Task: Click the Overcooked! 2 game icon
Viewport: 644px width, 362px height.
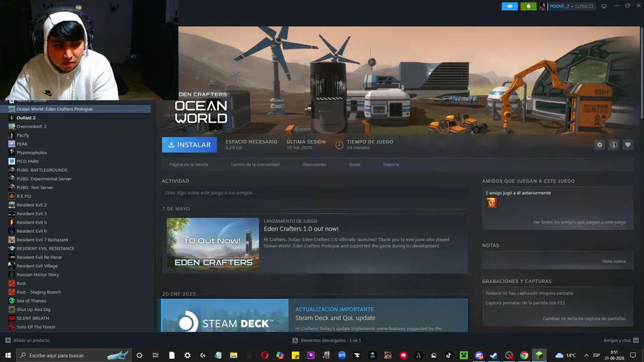Action: (12, 126)
